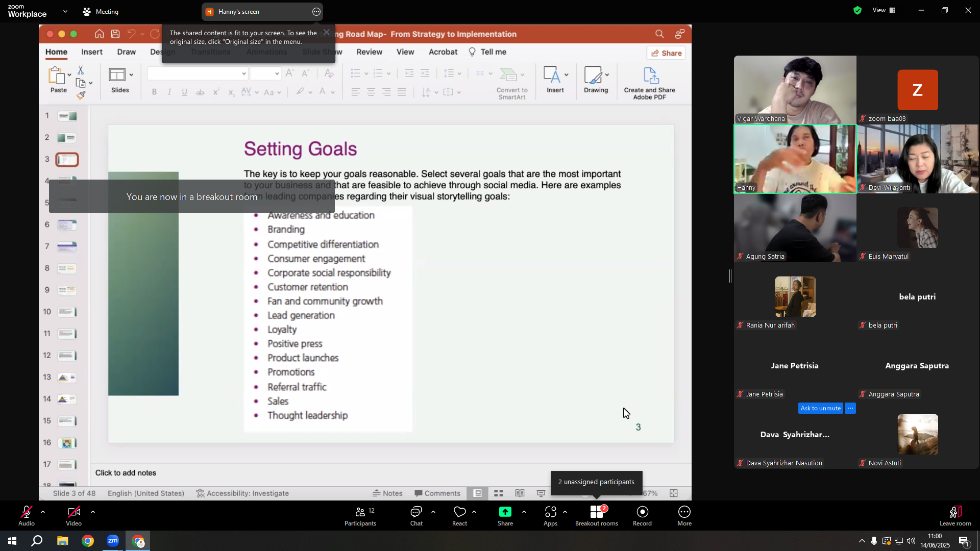Viewport: 980px width, 551px height.
Task: Click the Format Painter brush icon
Action: tap(81, 95)
